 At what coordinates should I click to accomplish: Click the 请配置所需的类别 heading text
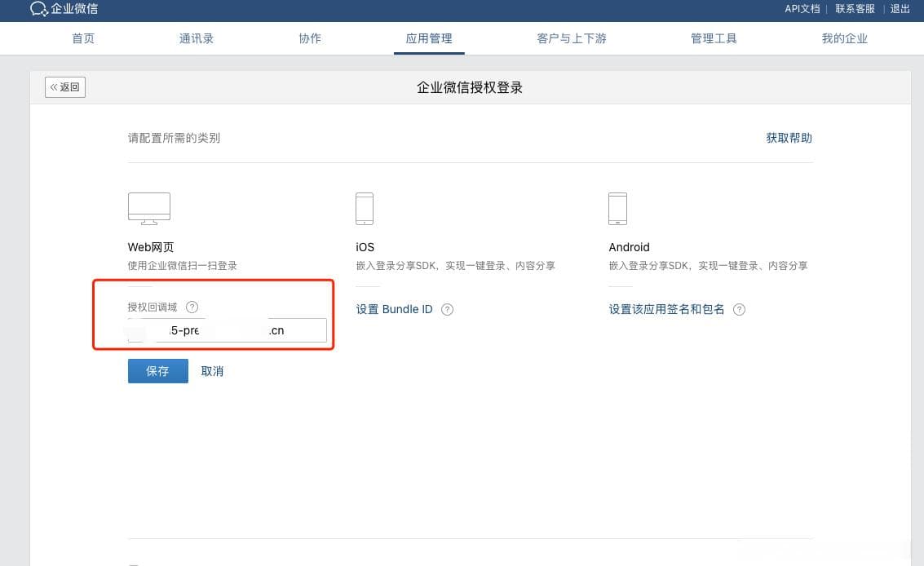tap(174, 138)
